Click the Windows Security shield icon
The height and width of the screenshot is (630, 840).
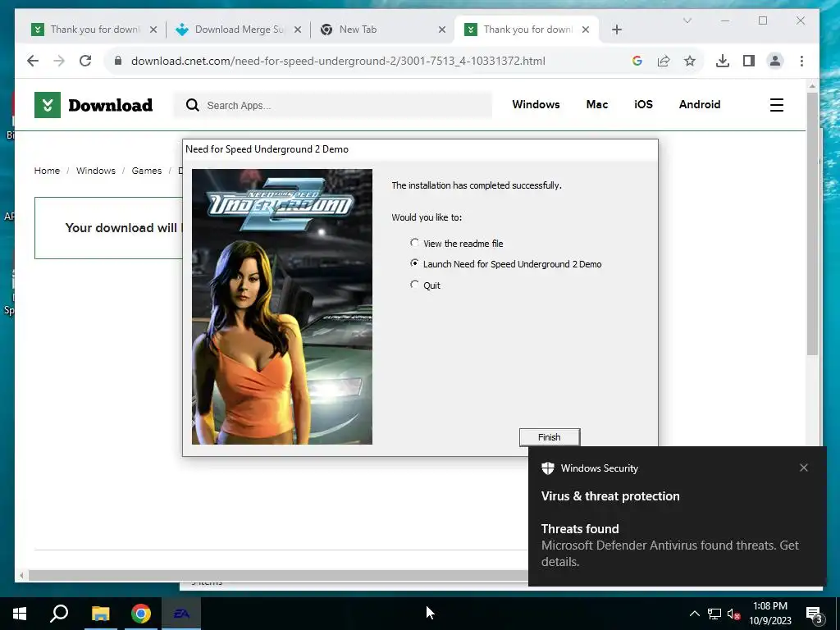point(547,468)
